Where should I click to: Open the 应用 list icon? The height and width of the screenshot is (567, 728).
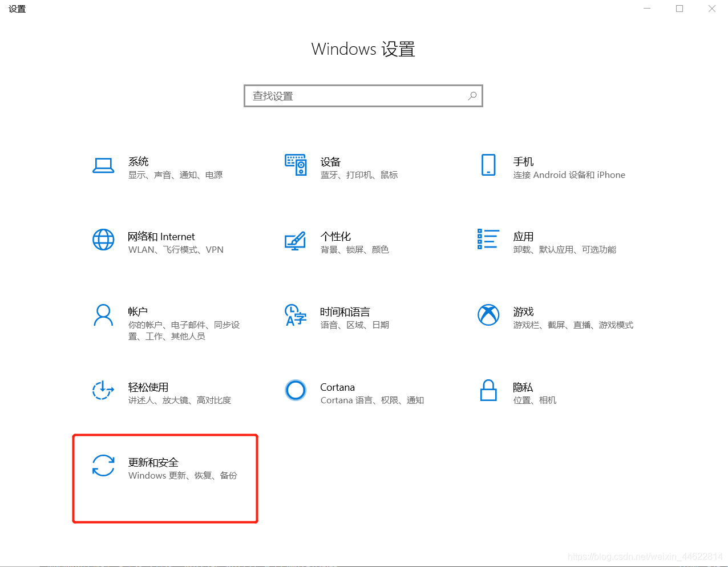(488, 240)
